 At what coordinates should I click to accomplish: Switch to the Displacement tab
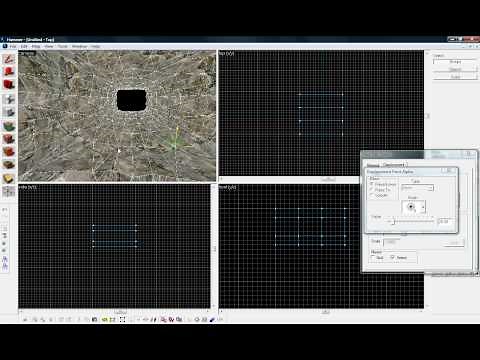tap(394, 165)
